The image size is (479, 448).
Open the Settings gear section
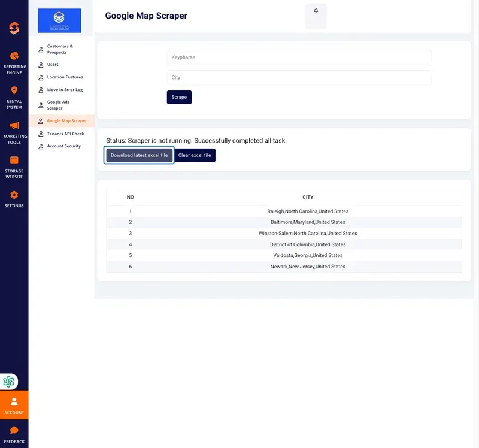[14, 199]
